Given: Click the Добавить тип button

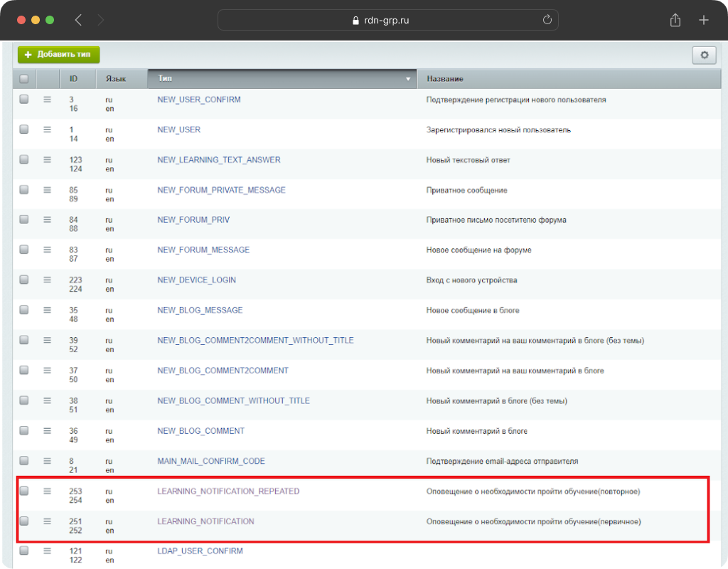Looking at the screenshot, I should 59,55.
